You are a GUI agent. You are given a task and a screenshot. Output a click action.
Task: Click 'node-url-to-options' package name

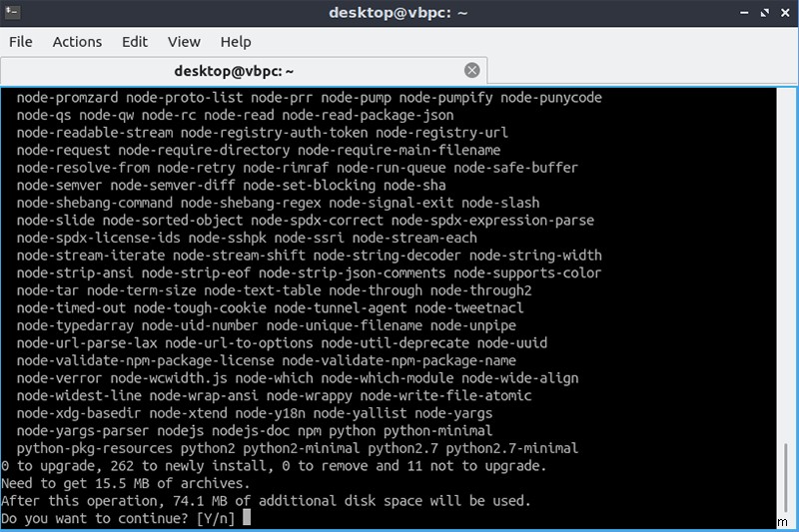(239, 343)
